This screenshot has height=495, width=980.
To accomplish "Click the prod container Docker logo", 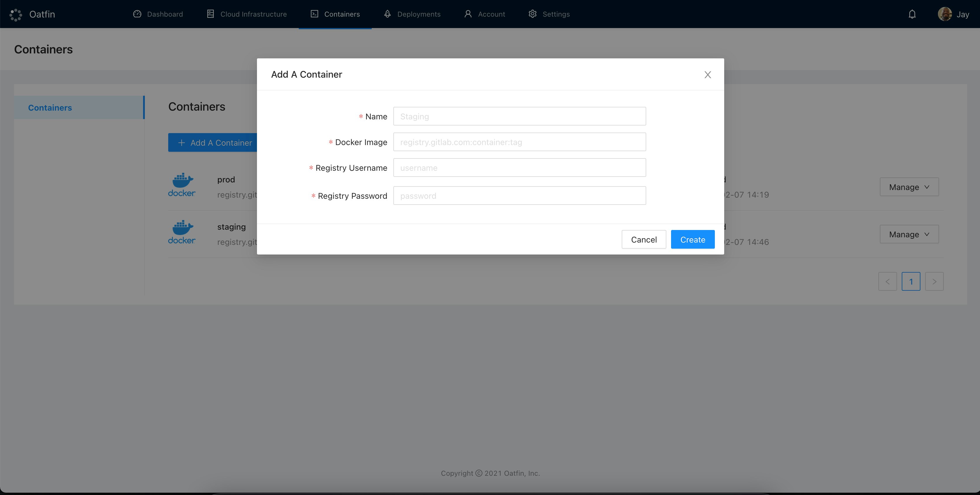I will click(181, 185).
